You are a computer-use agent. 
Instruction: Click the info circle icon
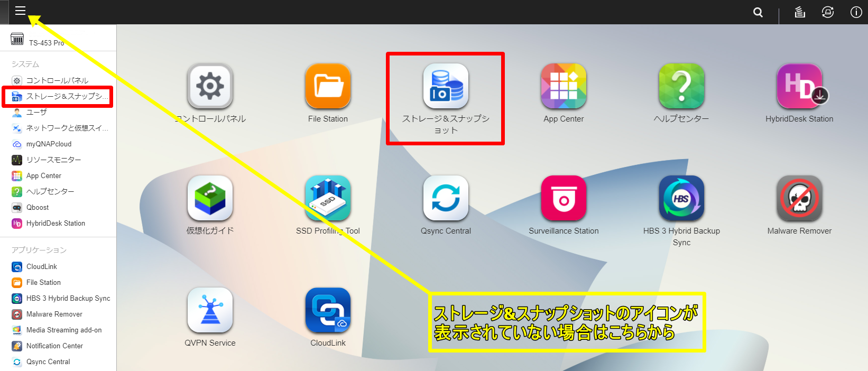856,12
